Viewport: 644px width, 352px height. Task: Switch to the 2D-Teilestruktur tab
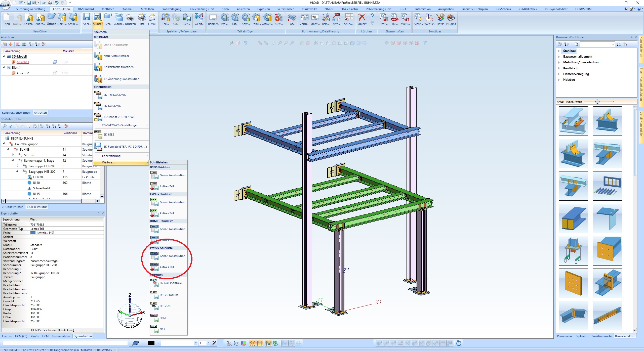pyautogui.click(x=12, y=207)
